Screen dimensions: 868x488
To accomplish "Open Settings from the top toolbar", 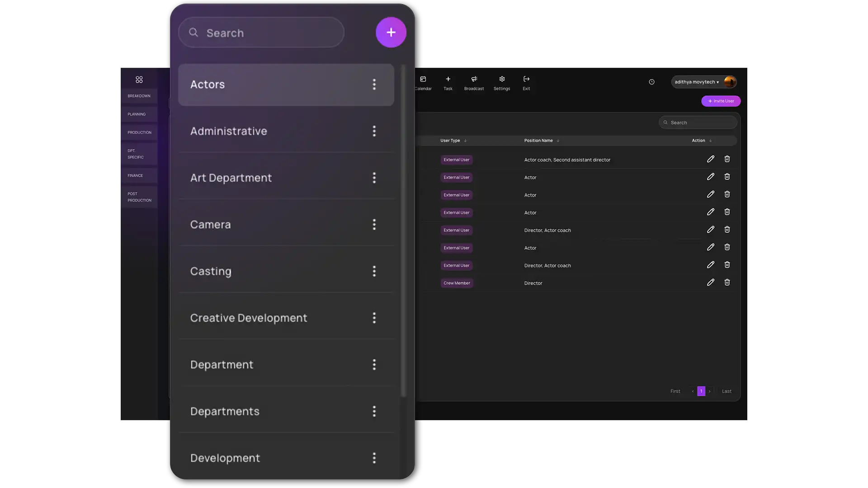I will click(502, 84).
